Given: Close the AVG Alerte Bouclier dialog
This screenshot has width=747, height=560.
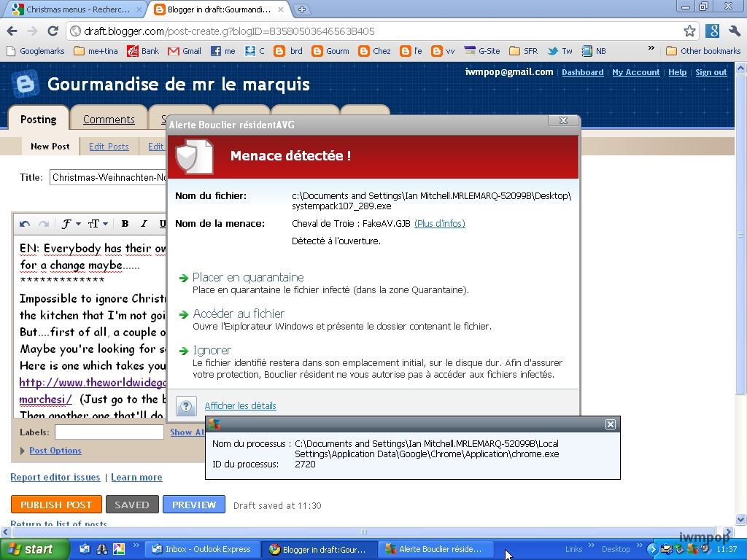Looking at the screenshot, I should tap(563, 120).
